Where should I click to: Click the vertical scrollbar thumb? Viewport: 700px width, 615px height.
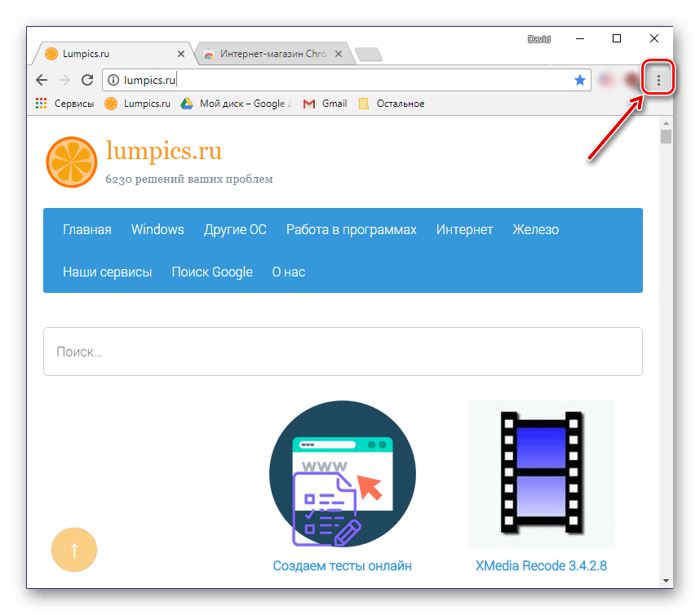click(666, 136)
